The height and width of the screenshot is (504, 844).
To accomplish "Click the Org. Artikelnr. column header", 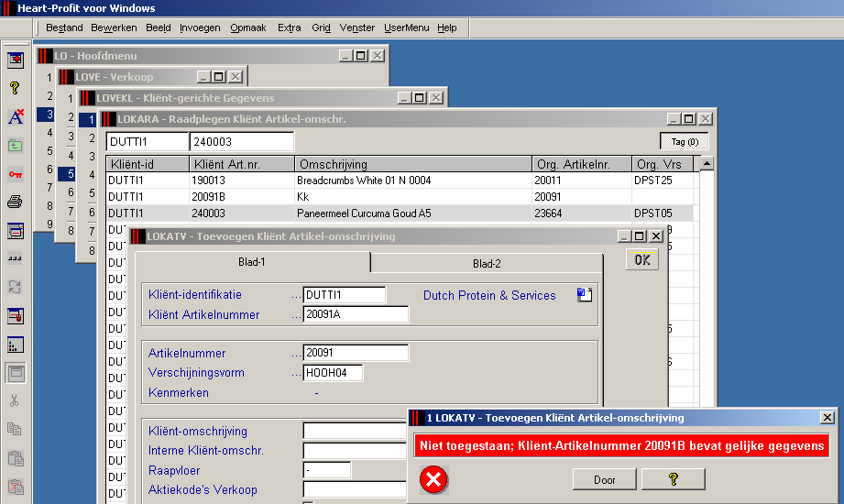I will pos(582,164).
